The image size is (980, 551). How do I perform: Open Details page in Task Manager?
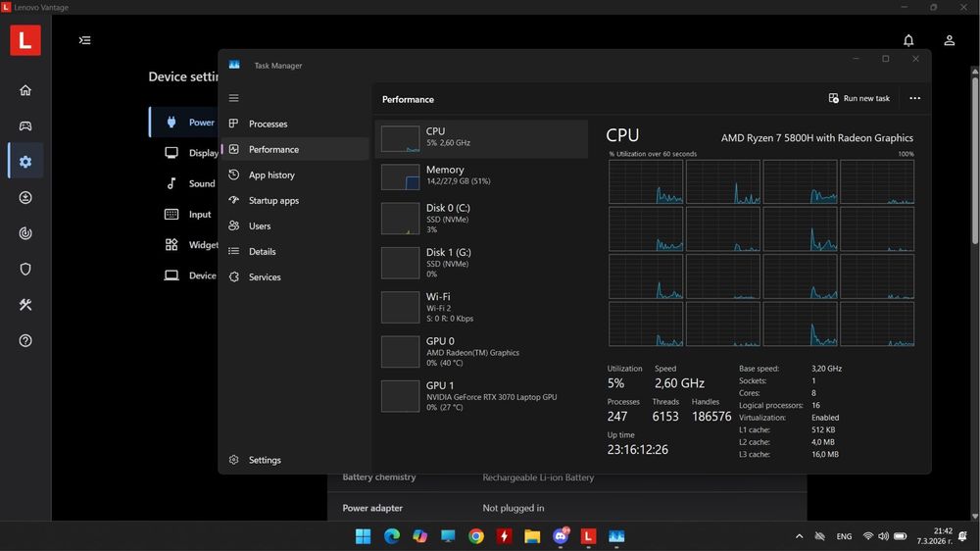click(x=295, y=251)
